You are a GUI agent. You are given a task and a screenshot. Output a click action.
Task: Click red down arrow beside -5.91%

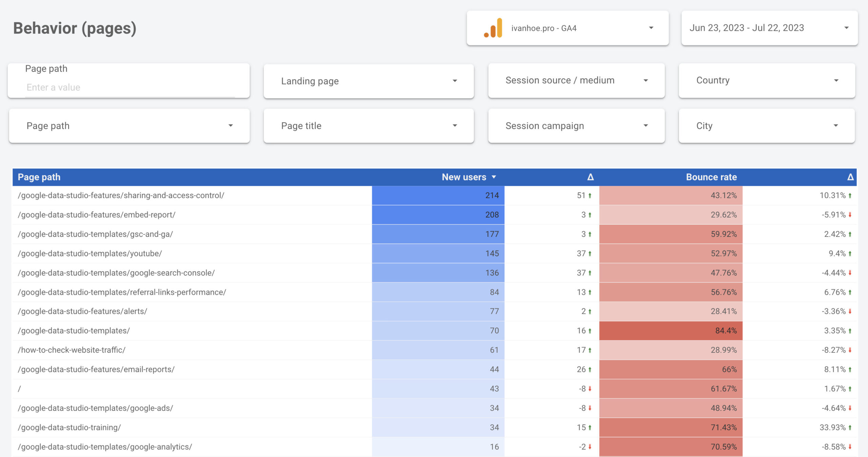point(850,215)
